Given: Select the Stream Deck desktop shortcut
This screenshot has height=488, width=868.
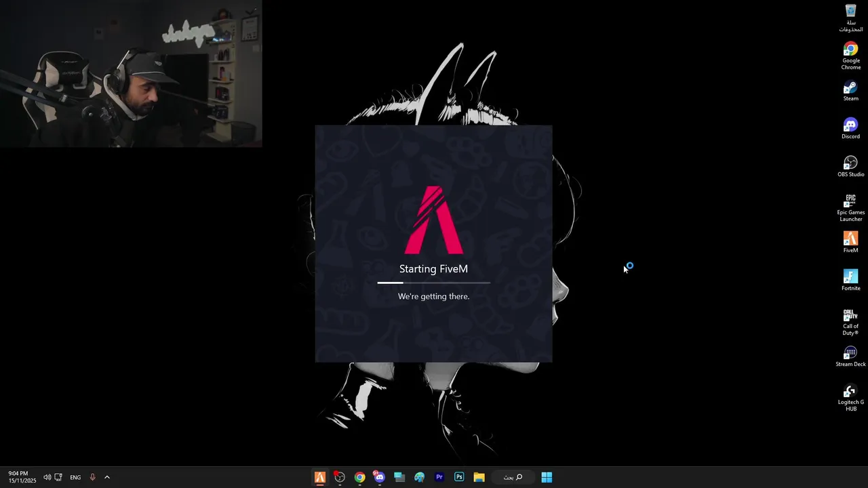Looking at the screenshot, I should coord(850,357).
